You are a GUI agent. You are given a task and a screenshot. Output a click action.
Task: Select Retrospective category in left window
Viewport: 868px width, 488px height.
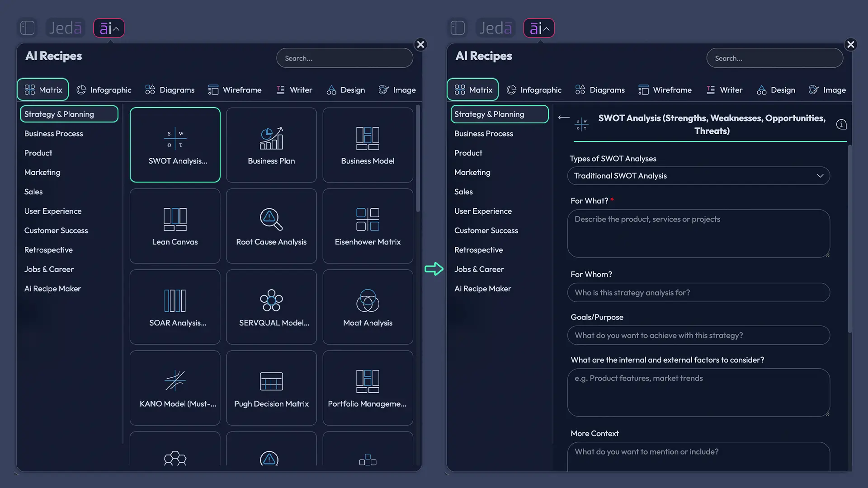click(x=48, y=250)
